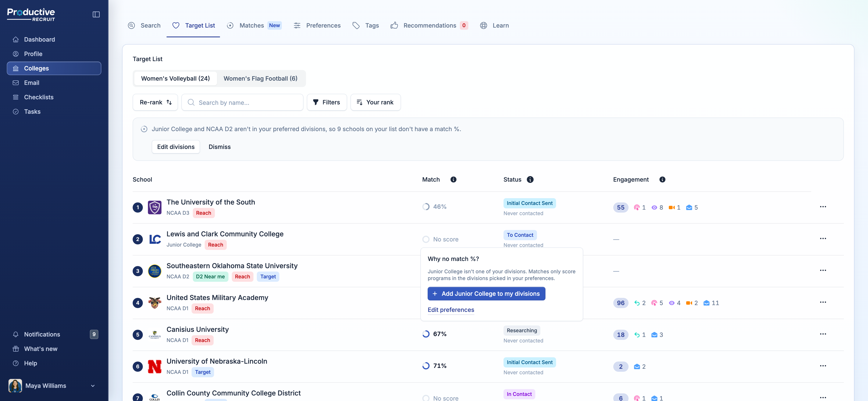The image size is (868, 401).
Task: Open the Preferences tab
Action: click(x=317, y=25)
